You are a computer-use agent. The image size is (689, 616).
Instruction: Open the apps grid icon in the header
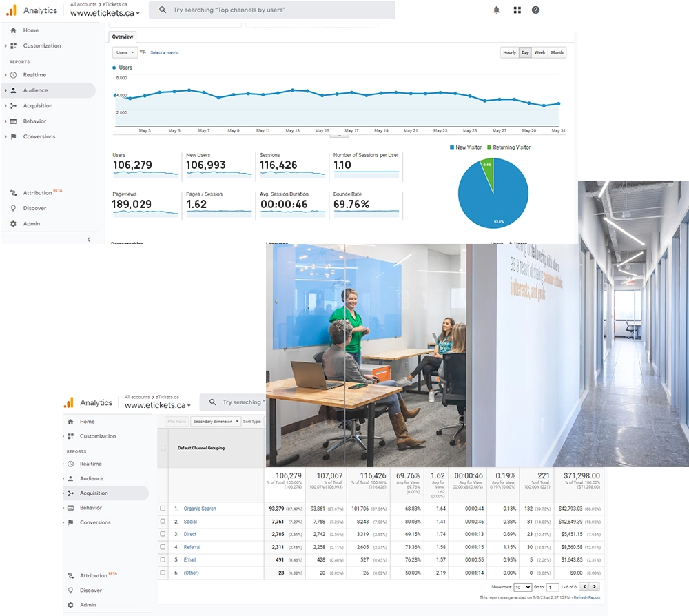tap(517, 10)
